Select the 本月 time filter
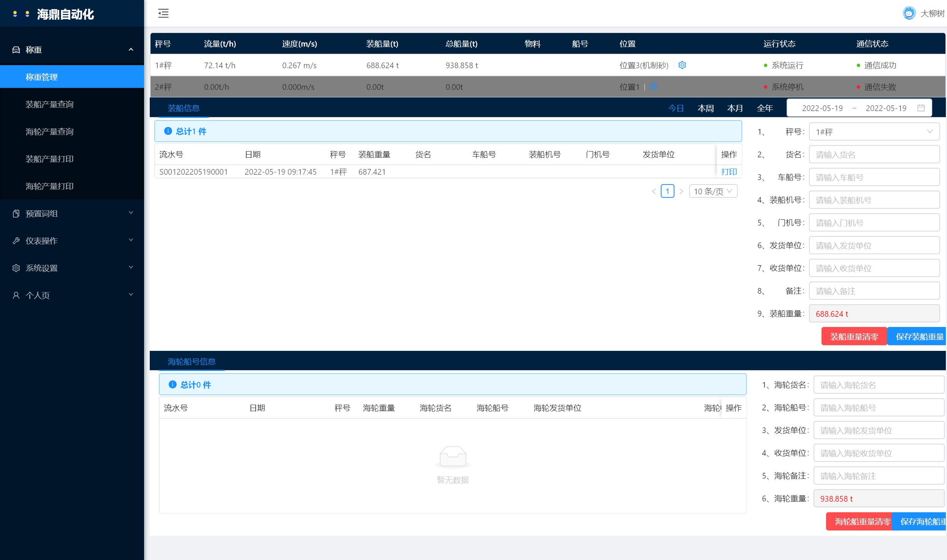The height and width of the screenshot is (560, 947). click(x=735, y=108)
